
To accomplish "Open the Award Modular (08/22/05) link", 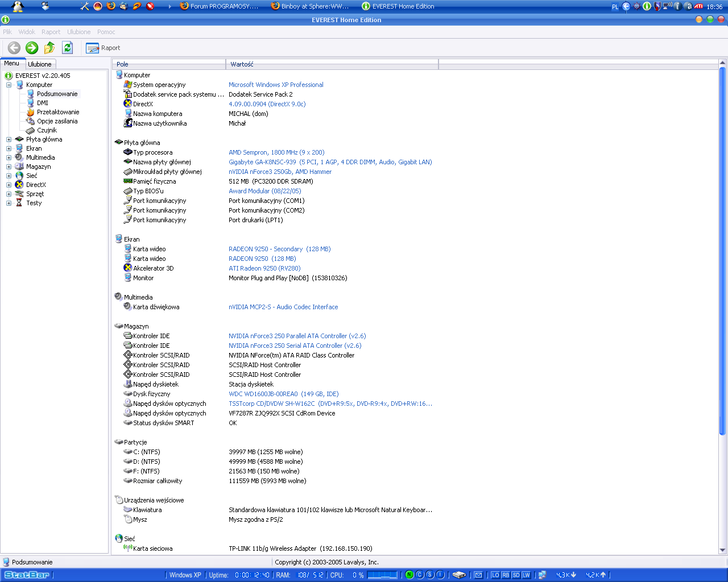I will (x=265, y=191).
